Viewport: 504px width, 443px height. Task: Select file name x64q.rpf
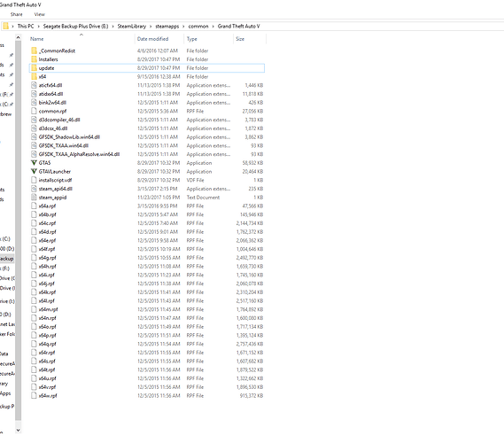47,344
